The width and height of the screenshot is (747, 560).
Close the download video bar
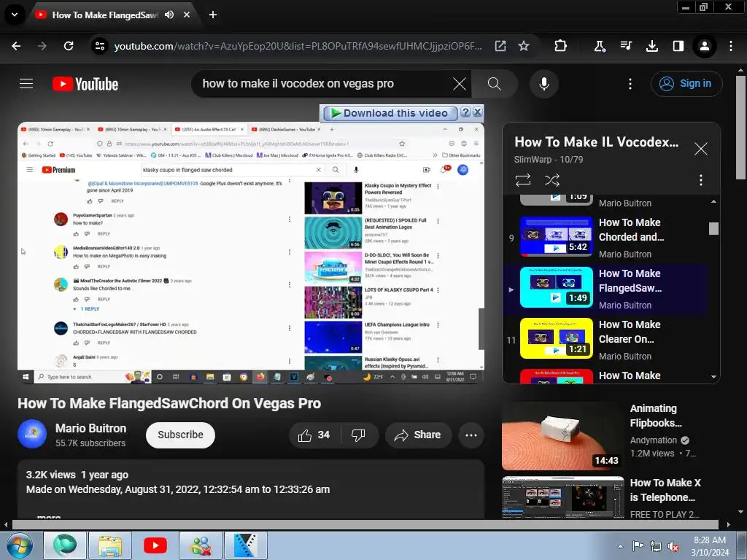(477, 112)
